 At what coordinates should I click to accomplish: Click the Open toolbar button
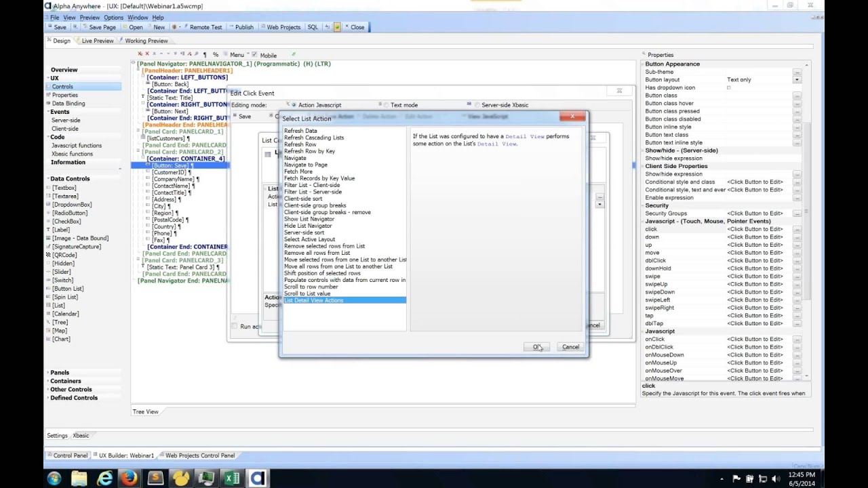point(132,27)
